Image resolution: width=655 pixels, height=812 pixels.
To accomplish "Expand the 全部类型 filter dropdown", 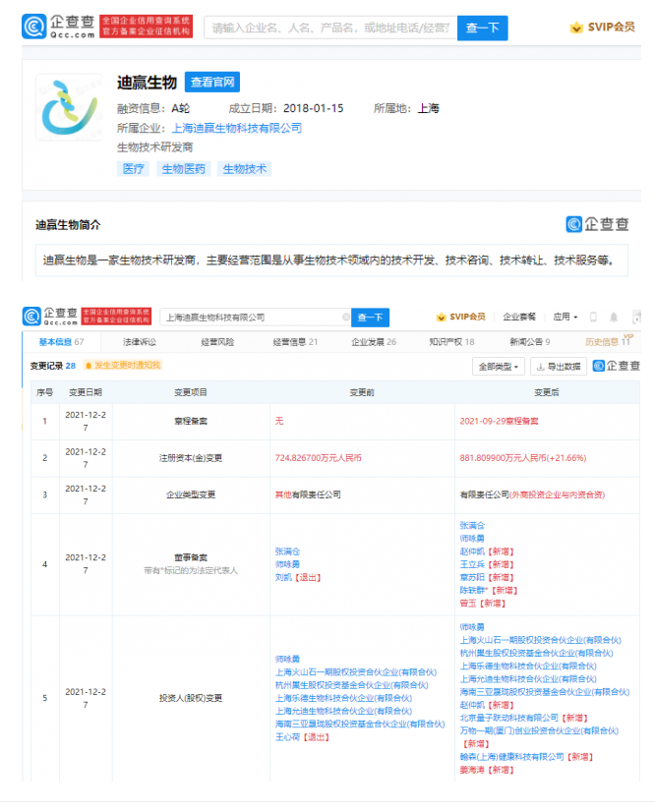I will click(x=499, y=366).
